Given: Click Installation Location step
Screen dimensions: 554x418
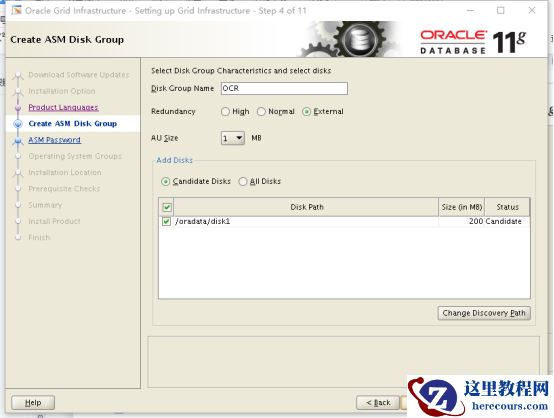Looking at the screenshot, I should tap(65, 172).
